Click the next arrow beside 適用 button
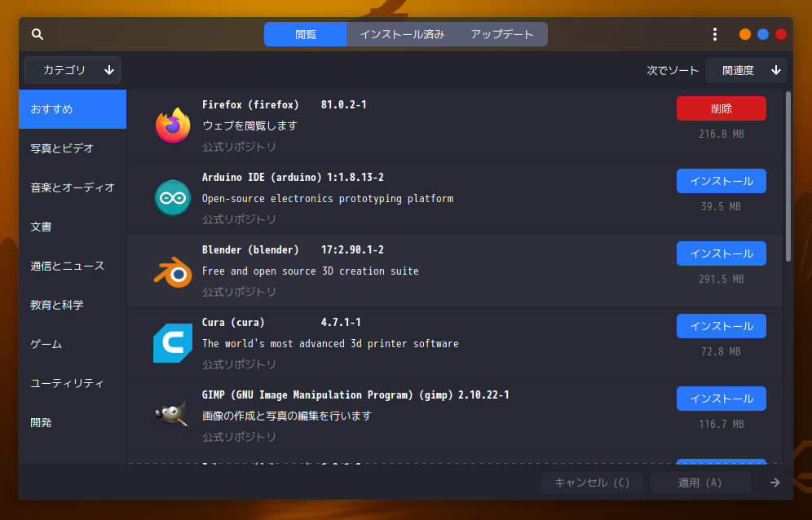 point(774,483)
